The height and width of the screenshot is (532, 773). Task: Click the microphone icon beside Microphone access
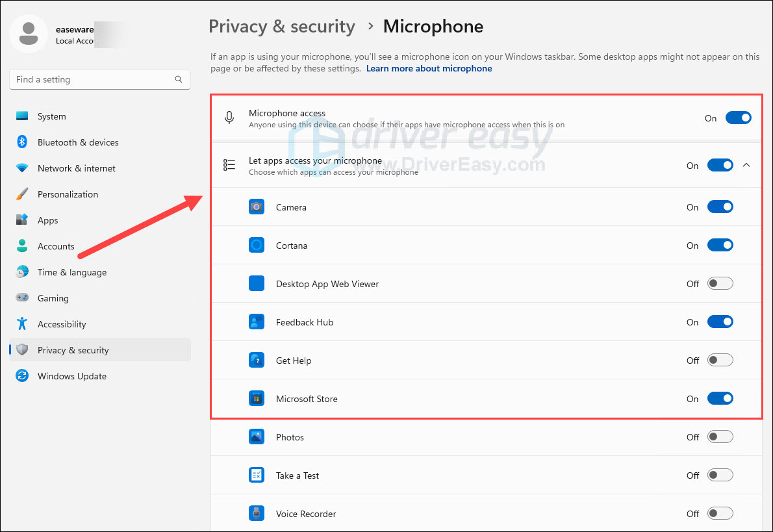click(x=229, y=118)
